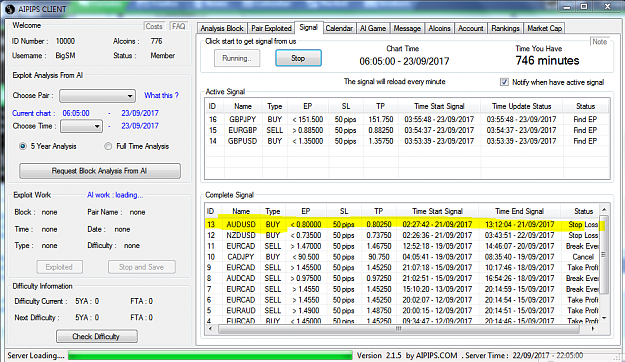
Task: Select the CADJPY complete signal row
Action: (402, 257)
